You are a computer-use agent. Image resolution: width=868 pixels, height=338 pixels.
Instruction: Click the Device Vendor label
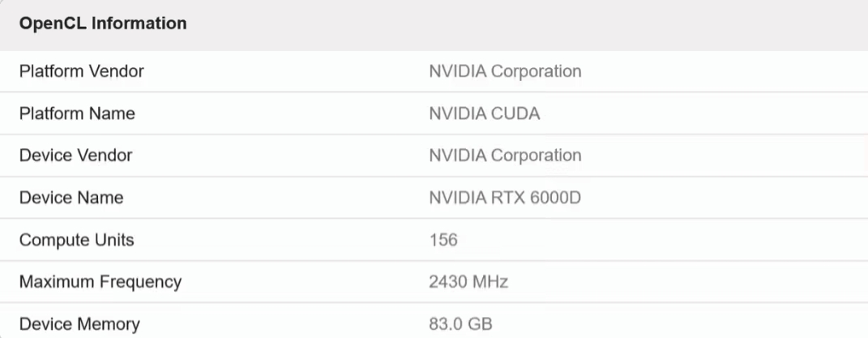click(75, 155)
